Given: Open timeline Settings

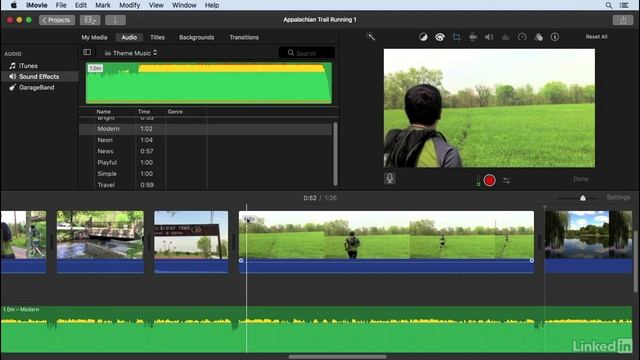Looking at the screenshot, I should click(x=618, y=197).
